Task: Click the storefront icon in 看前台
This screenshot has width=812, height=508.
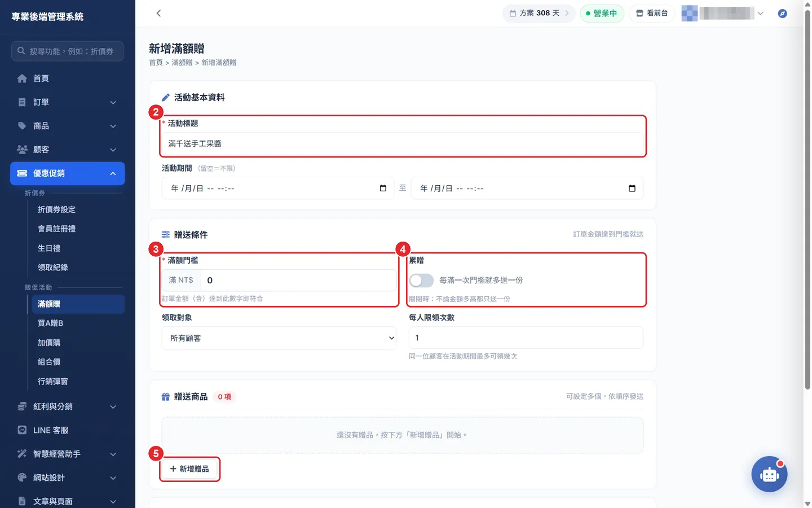Action: pyautogui.click(x=639, y=13)
